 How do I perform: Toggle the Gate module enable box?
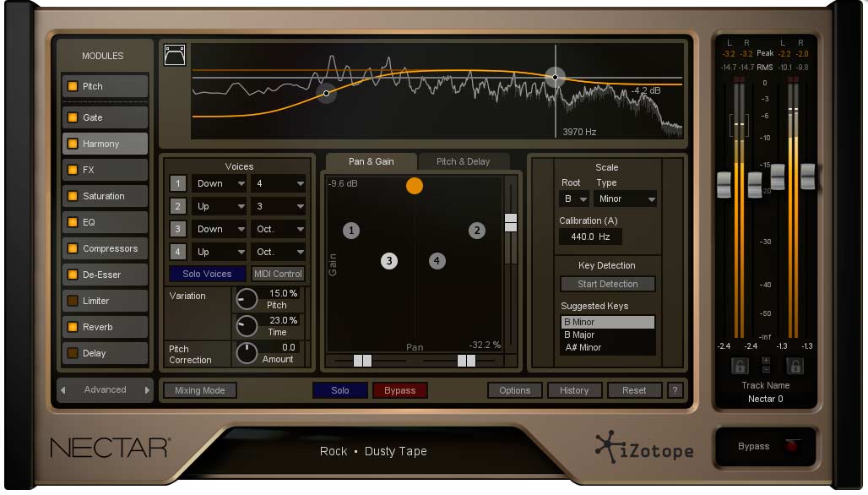(x=73, y=117)
